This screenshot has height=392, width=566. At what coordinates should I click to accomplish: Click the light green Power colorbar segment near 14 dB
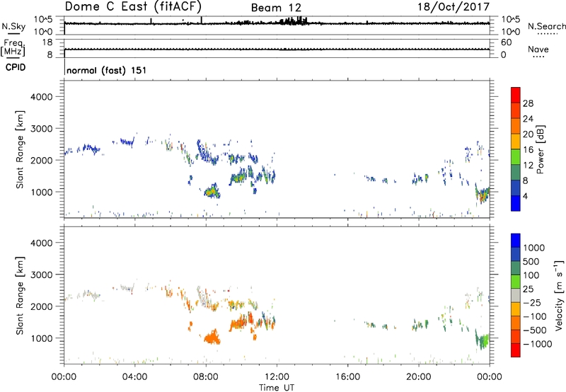(516, 156)
